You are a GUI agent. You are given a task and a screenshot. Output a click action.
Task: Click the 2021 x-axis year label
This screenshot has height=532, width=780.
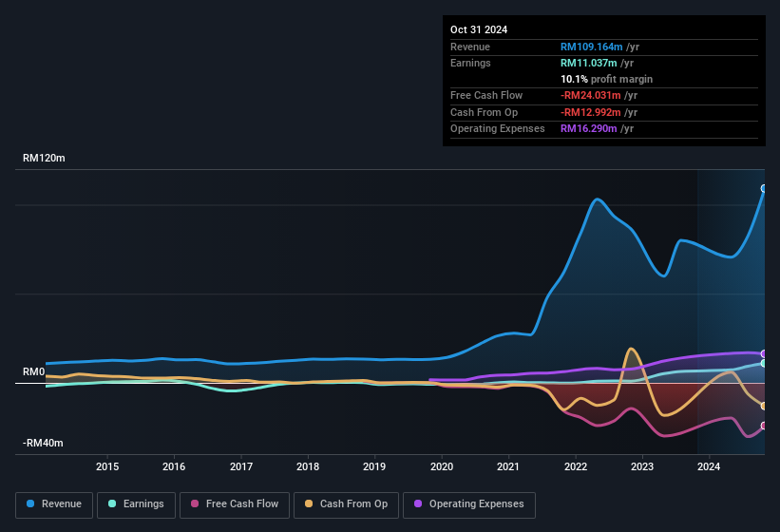[508, 466]
